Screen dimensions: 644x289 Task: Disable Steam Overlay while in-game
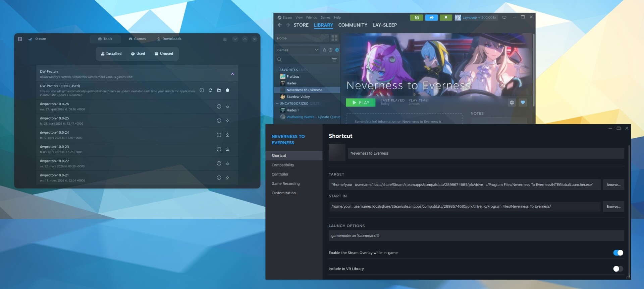(x=618, y=253)
